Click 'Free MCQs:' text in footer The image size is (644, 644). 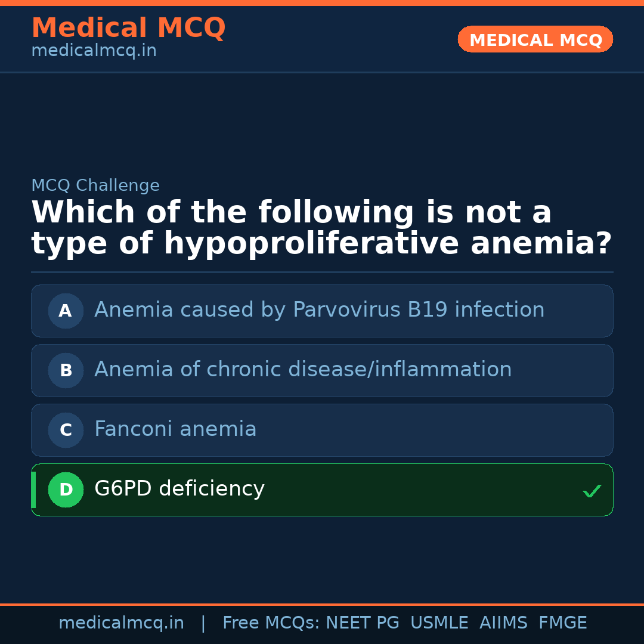coord(271,623)
